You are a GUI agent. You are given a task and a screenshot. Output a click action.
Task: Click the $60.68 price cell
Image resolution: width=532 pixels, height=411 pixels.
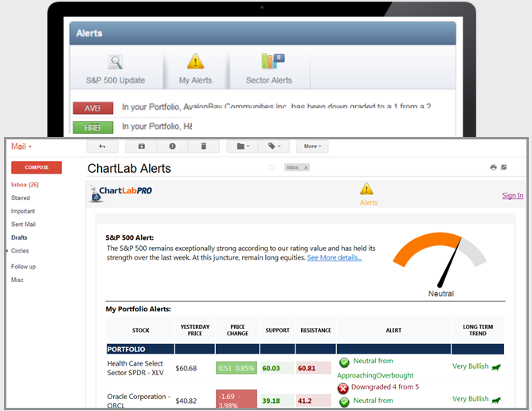point(186,368)
